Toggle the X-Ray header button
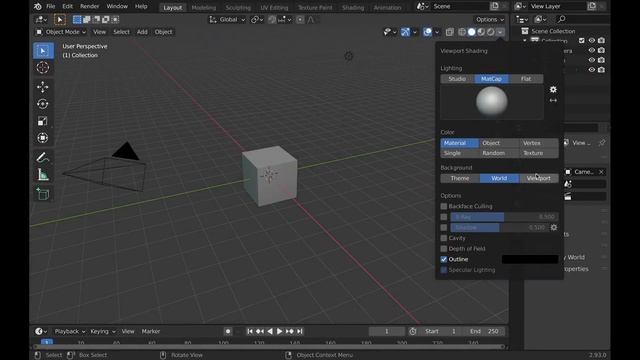Image resolution: width=640 pixels, height=360 pixels. [x=449, y=32]
